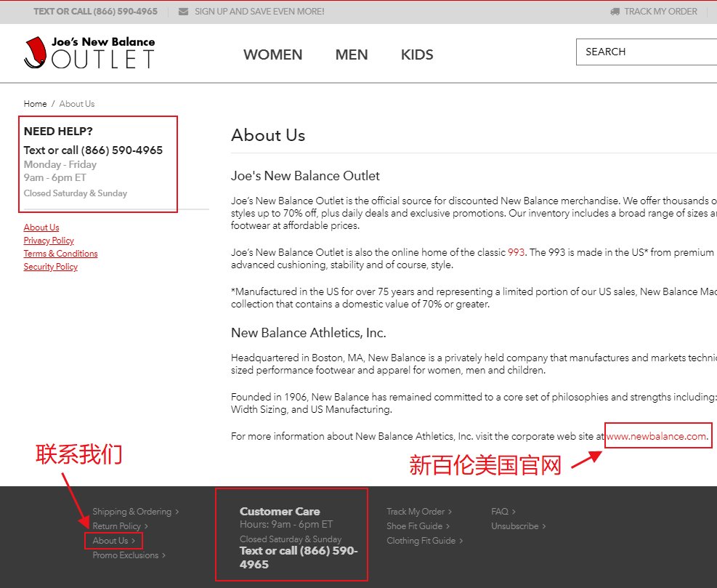Click the Joe's New Balance Outlet subheading
The height and width of the screenshot is (588, 717).
click(305, 176)
